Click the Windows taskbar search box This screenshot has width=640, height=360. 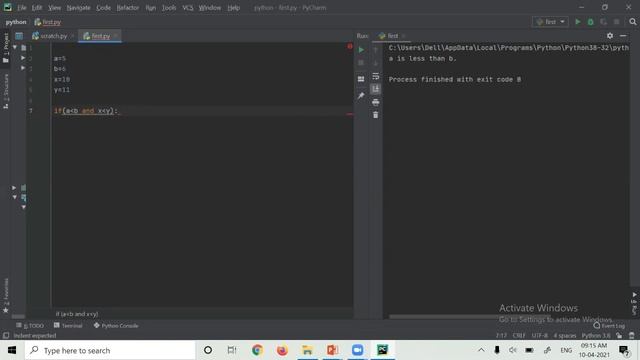pos(110,350)
